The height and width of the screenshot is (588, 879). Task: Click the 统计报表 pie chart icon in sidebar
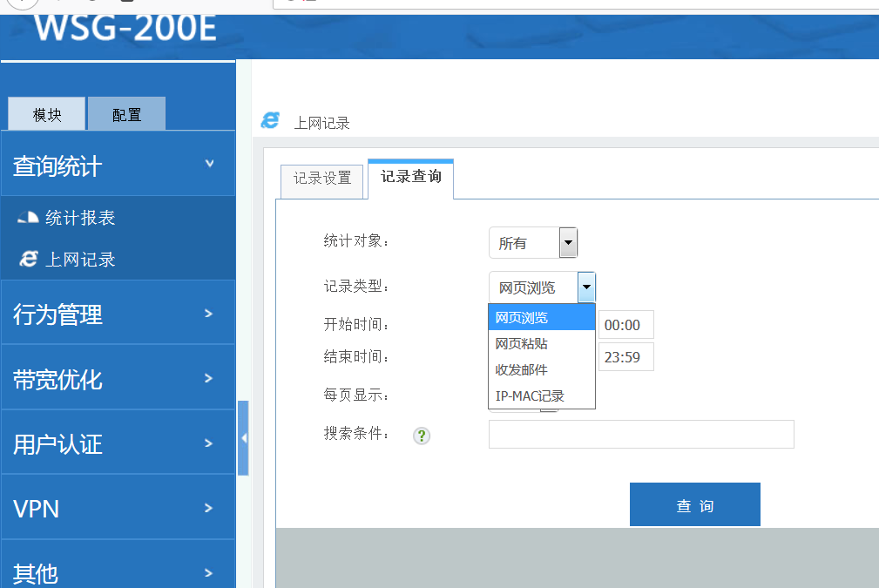click(x=28, y=218)
